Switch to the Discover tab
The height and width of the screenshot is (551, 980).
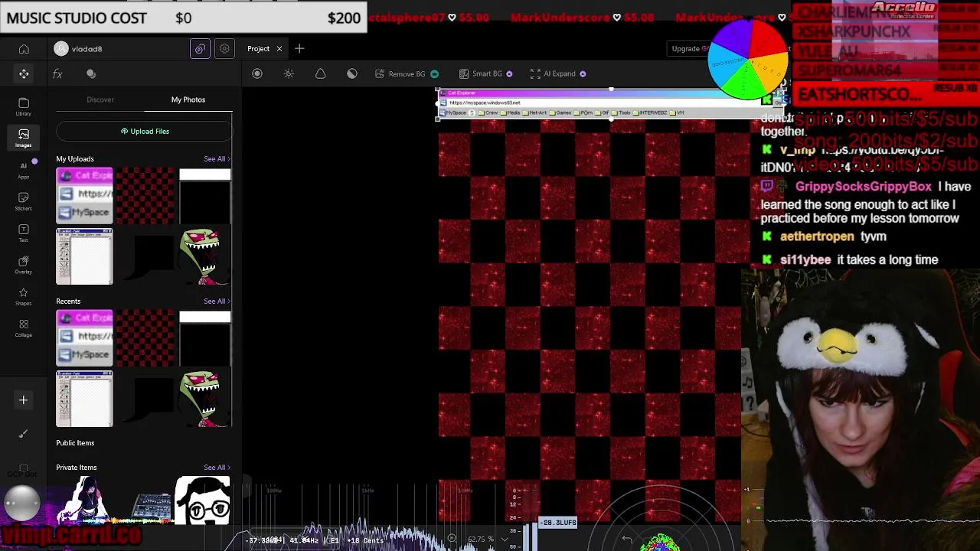(100, 99)
